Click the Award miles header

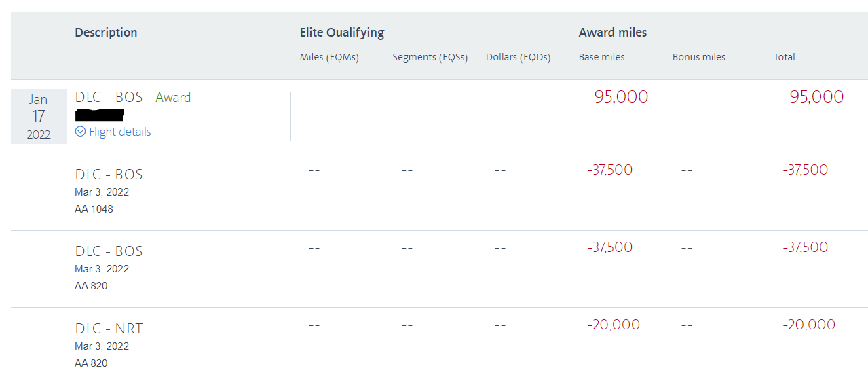613,33
